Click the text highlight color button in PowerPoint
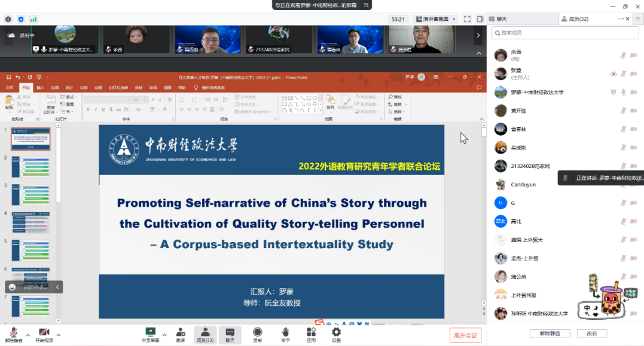This screenshot has width=644, height=346. 153,109
